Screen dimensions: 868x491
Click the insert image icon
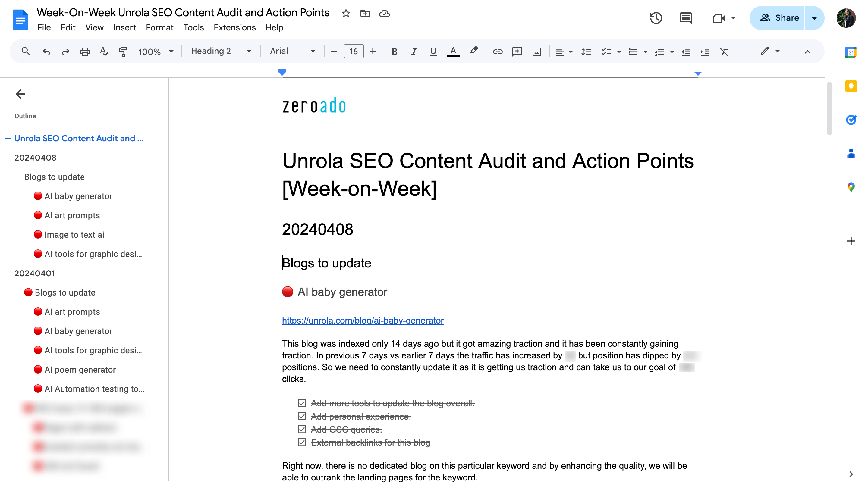(x=536, y=52)
